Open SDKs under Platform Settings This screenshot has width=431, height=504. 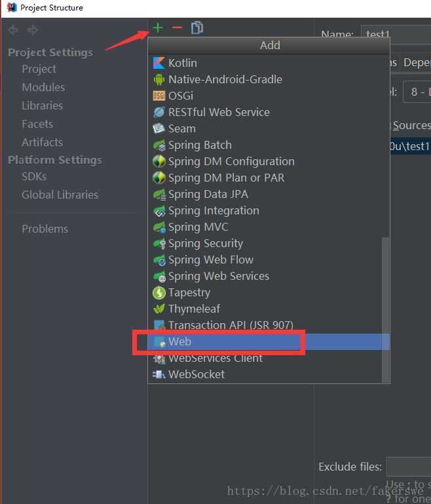click(34, 176)
